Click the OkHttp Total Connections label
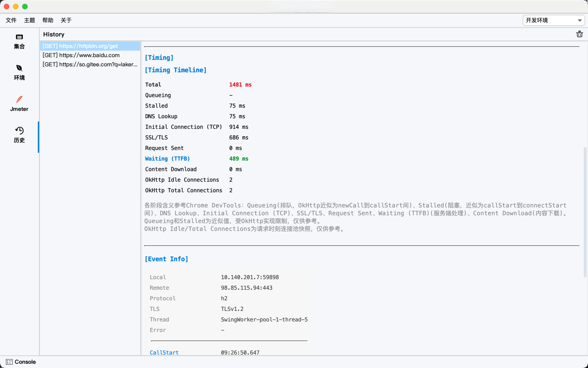 tap(184, 190)
